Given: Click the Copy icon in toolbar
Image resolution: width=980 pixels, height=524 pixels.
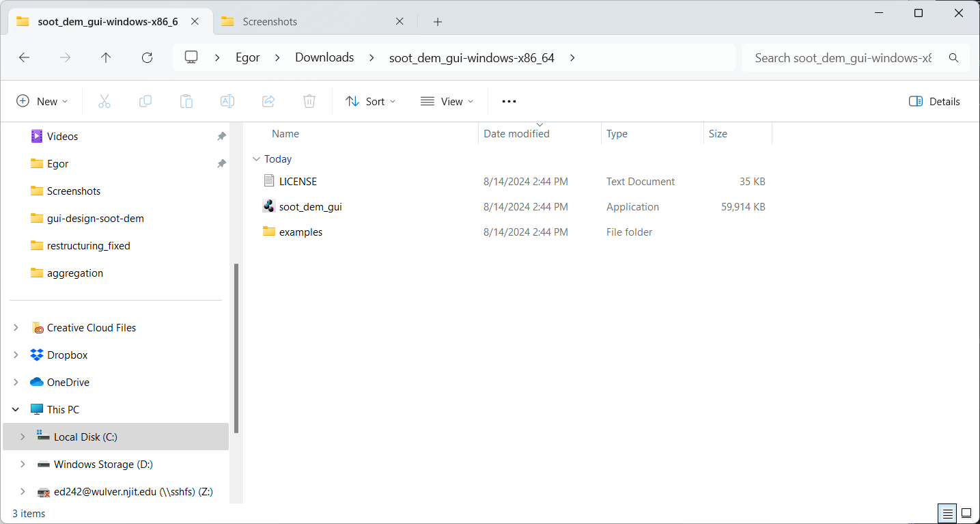Looking at the screenshot, I should coord(145,101).
